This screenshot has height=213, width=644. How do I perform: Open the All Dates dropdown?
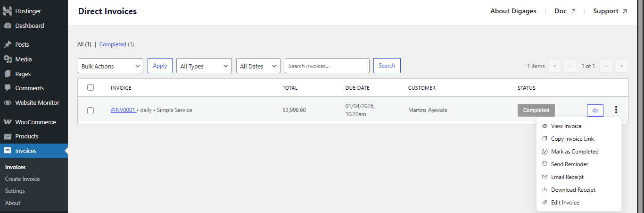coord(258,66)
